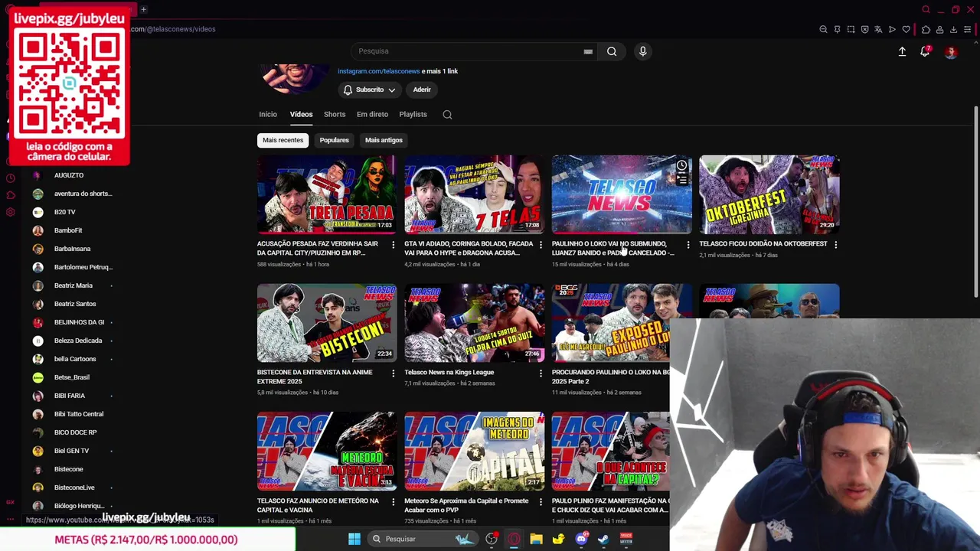
Task: Open File Explorer from the taskbar
Action: click(x=536, y=539)
